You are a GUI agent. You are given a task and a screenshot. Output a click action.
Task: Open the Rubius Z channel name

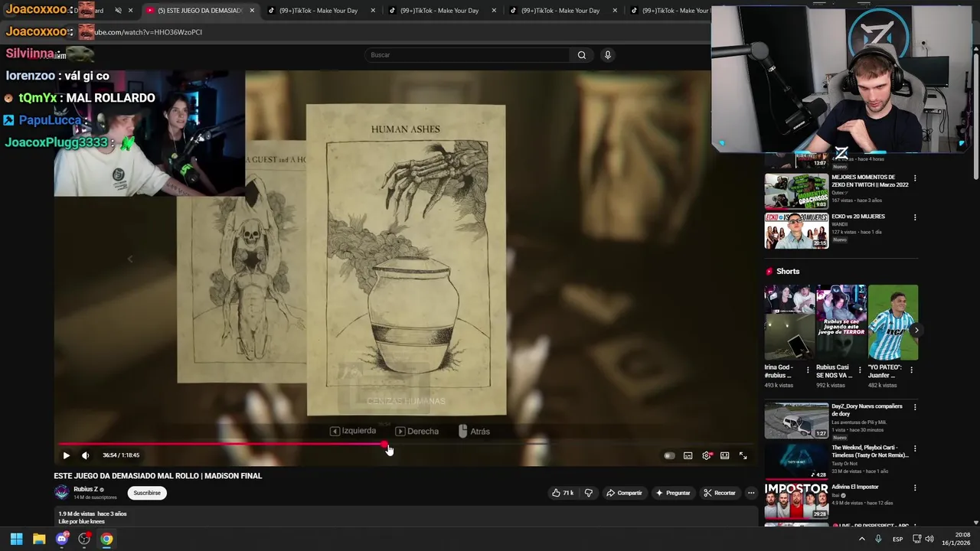click(86, 490)
